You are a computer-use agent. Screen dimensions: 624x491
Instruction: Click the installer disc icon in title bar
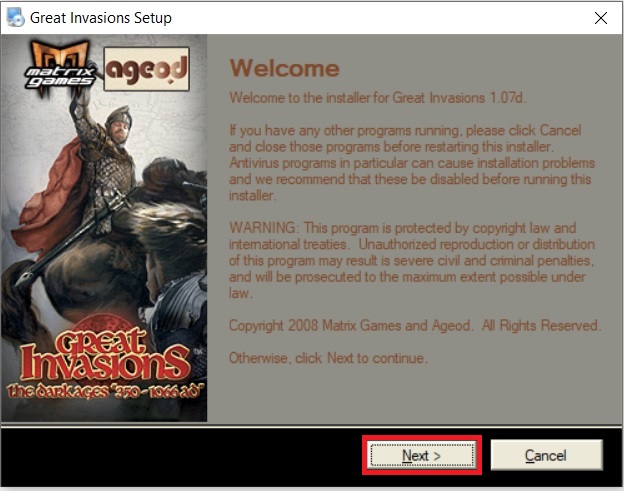(x=16, y=18)
